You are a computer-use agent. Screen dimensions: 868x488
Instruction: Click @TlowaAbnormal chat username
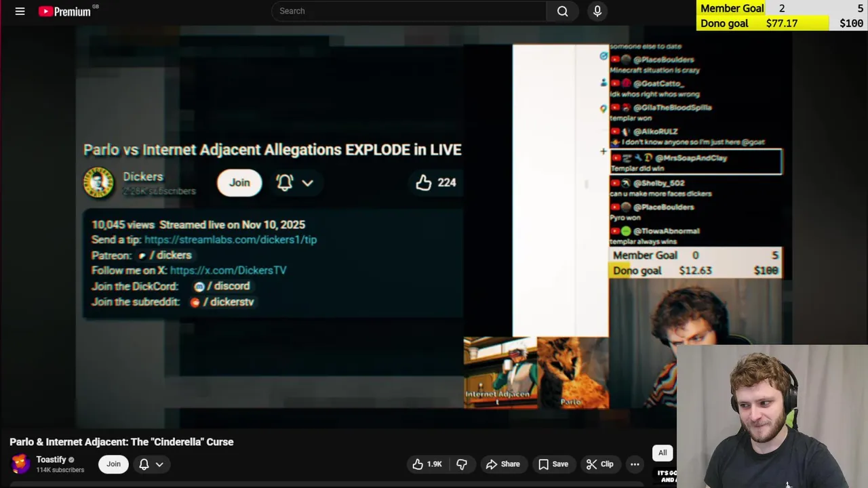[666, 231]
